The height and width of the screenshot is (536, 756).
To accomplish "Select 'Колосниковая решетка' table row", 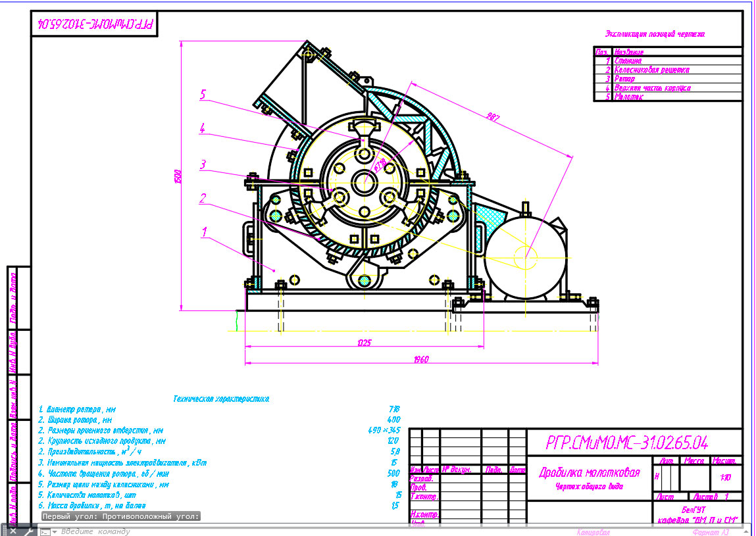I will pyautogui.click(x=668, y=70).
